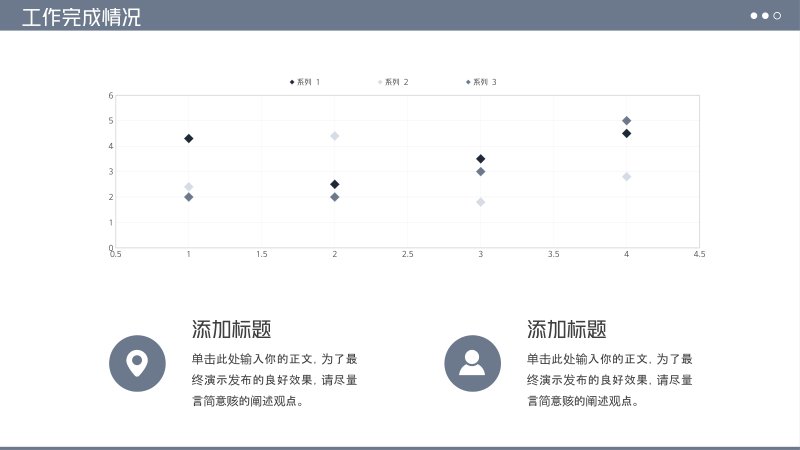Image resolution: width=800 pixels, height=450 pixels.
Task: Select the 添加标题 heading beside user icon
Action: pyautogui.click(x=567, y=329)
